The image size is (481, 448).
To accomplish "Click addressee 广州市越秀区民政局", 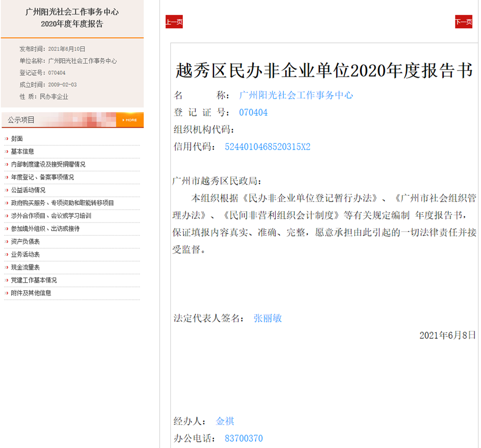I will point(217,181).
